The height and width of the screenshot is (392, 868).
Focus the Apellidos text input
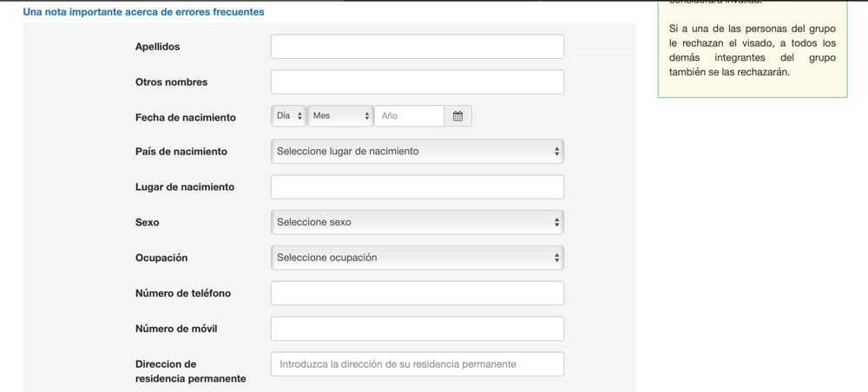417,47
